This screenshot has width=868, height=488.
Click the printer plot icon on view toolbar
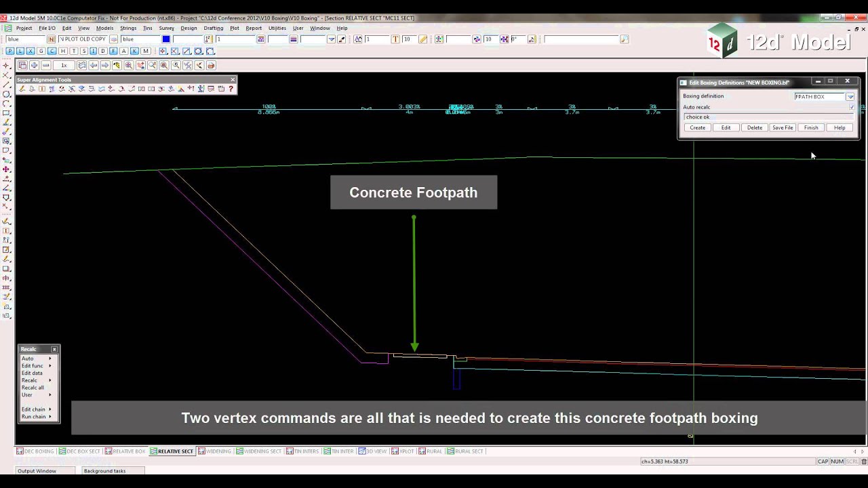211,65
